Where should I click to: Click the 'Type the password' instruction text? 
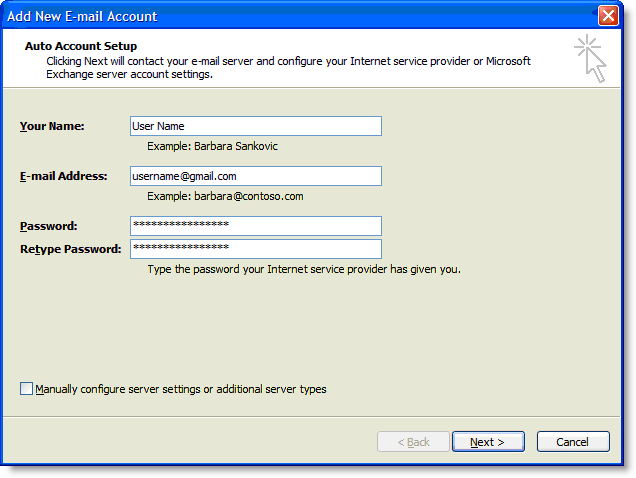coord(303,269)
